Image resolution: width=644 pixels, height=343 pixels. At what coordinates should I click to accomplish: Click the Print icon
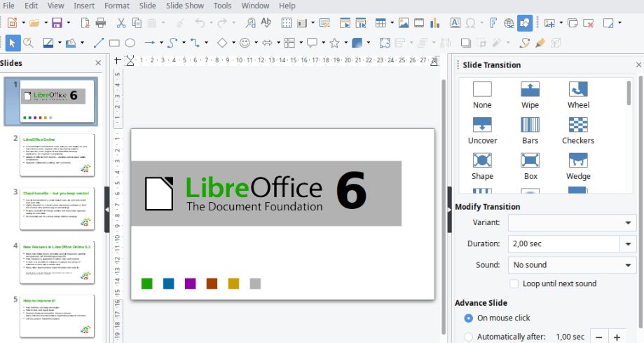click(101, 23)
